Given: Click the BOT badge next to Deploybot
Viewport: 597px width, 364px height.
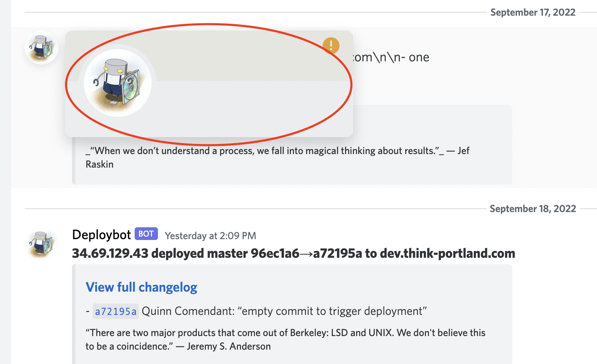Looking at the screenshot, I should [146, 233].
